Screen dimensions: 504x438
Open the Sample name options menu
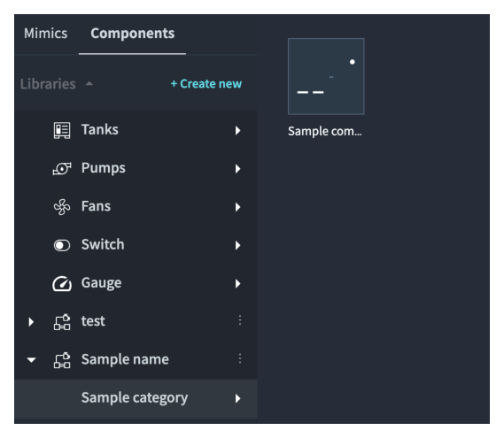(x=240, y=358)
